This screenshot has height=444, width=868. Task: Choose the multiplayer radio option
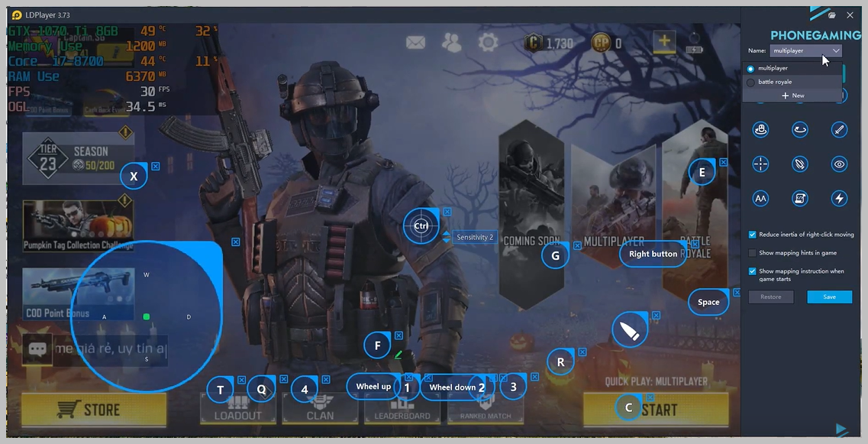click(x=750, y=69)
